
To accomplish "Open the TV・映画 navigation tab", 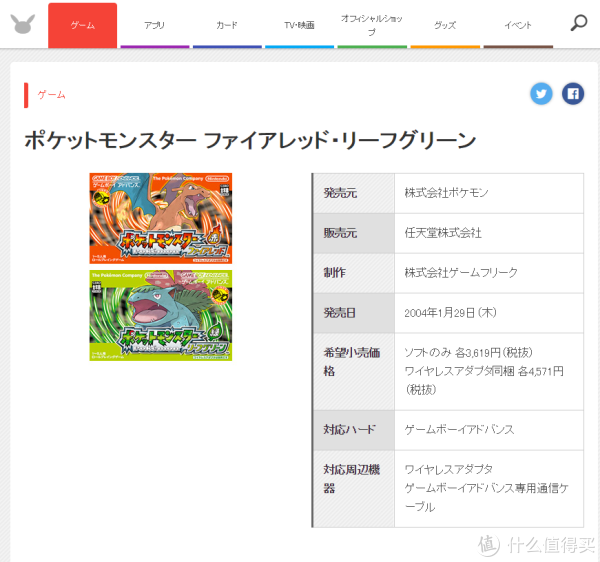I will click(x=299, y=25).
